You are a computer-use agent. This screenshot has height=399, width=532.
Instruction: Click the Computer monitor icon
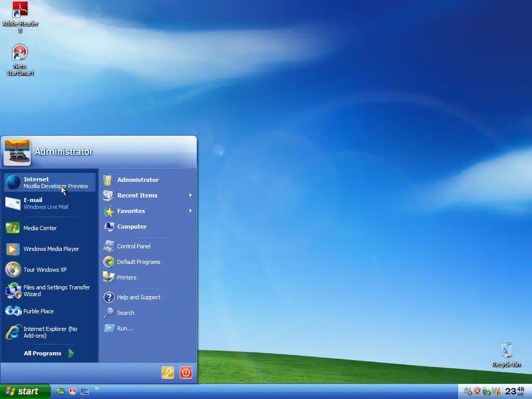pyautogui.click(x=109, y=227)
